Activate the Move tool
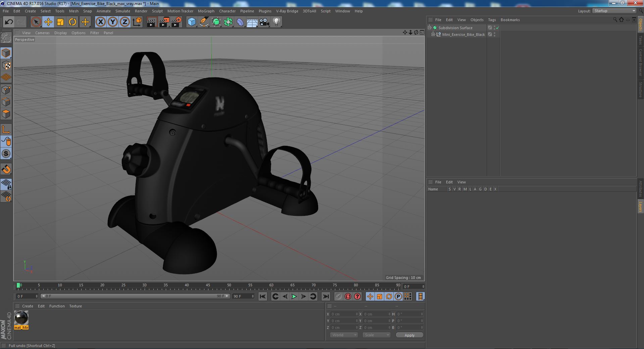 coord(48,22)
